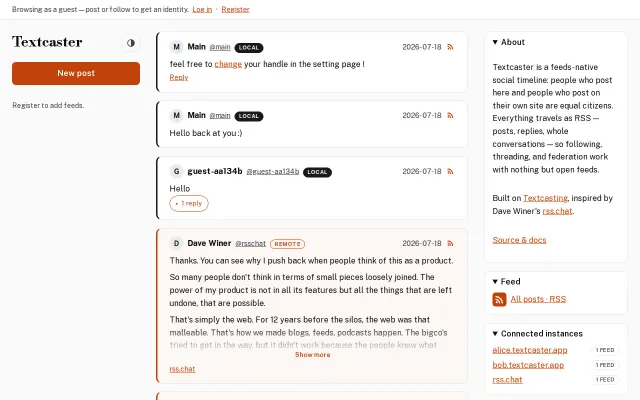Click the 2026-07-18 date on Dave Winer post
This screenshot has width=640, height=400.
(x=422, y=243)
